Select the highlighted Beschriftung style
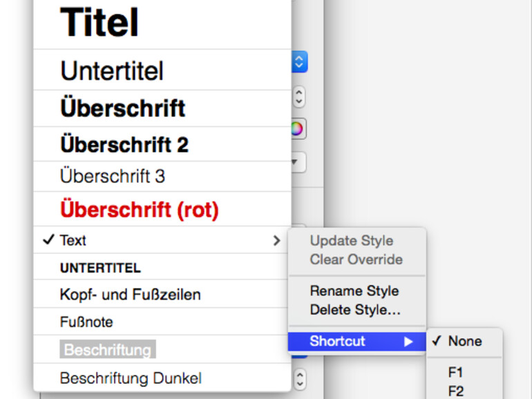 pos(107,350)
